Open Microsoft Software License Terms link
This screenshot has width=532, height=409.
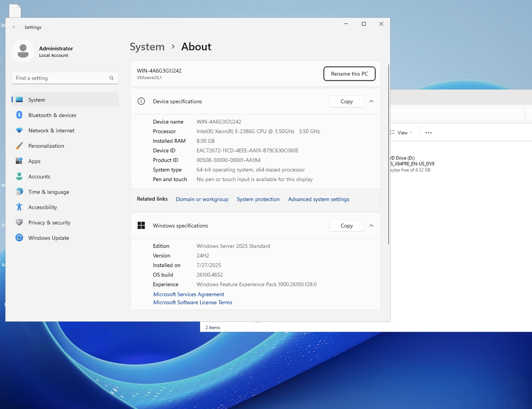tap(193, 302)
